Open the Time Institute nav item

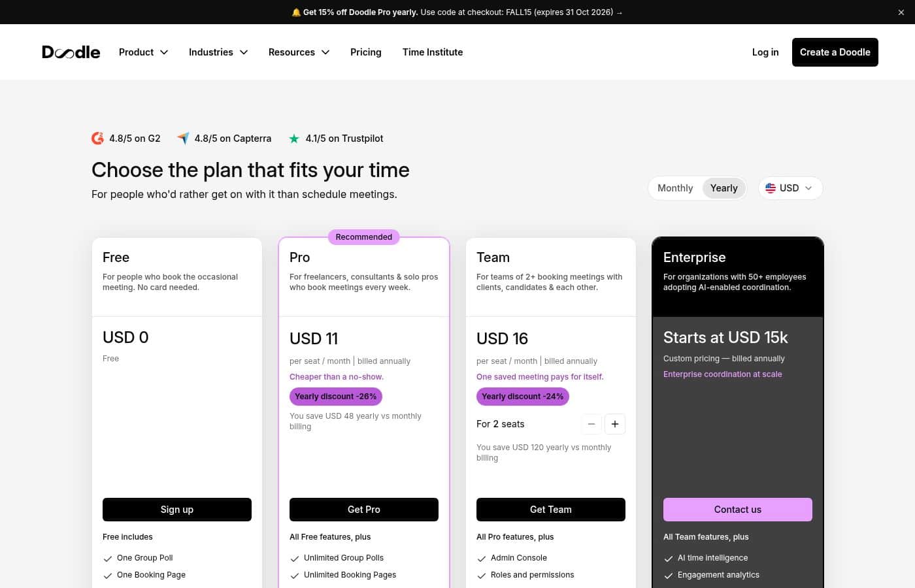pos(433,52)
